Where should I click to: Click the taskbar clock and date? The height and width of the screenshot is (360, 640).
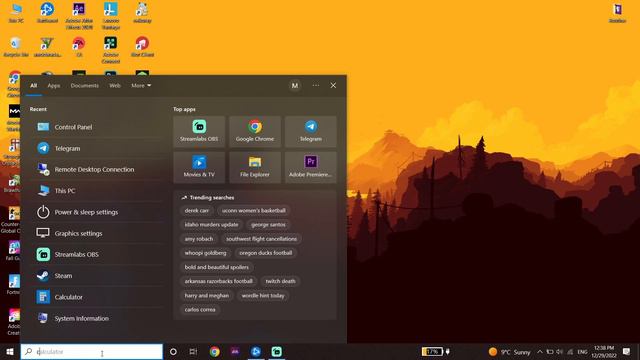click(x=604, y=351)
